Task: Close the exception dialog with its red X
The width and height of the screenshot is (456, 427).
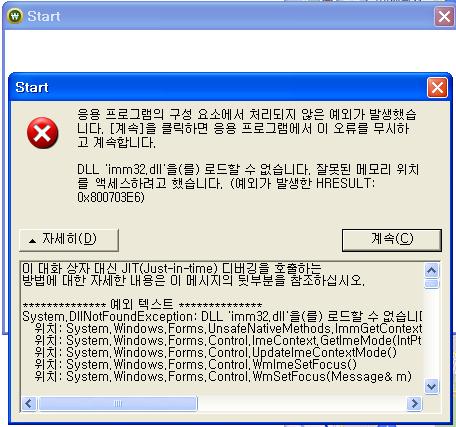Action: tap(437, 88)
